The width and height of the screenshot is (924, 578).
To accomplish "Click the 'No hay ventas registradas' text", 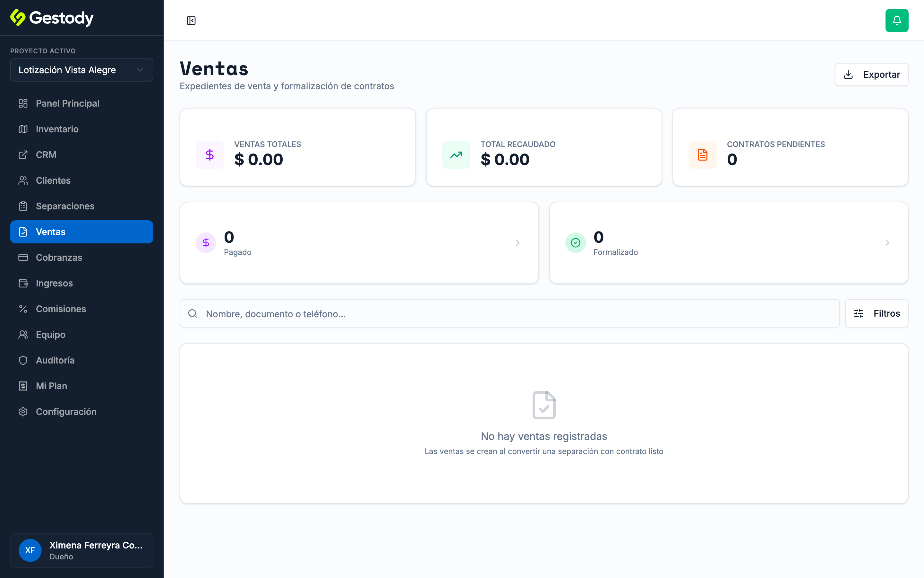I will tap(544, 436).
